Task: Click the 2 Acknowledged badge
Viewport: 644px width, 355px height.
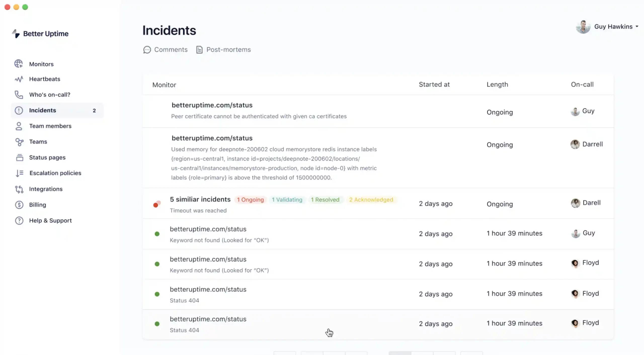Action: (371, 200)
